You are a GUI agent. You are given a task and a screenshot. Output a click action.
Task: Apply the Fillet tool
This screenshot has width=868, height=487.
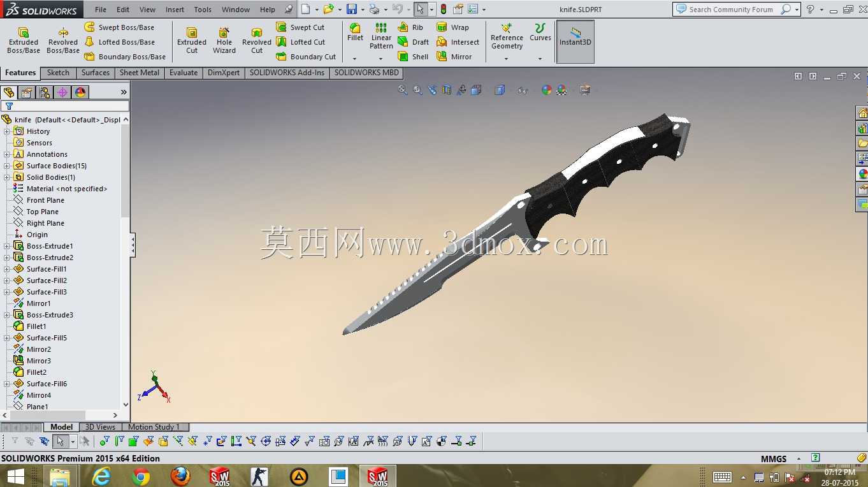[x=355, y=33]
